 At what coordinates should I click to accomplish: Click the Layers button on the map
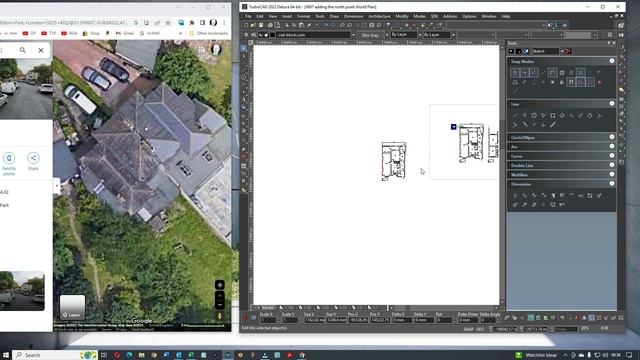[72, 307]
